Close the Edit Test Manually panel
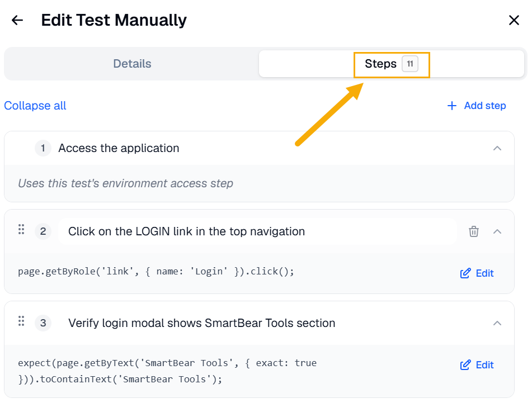532x403 pixels. [x=514, y=20]
